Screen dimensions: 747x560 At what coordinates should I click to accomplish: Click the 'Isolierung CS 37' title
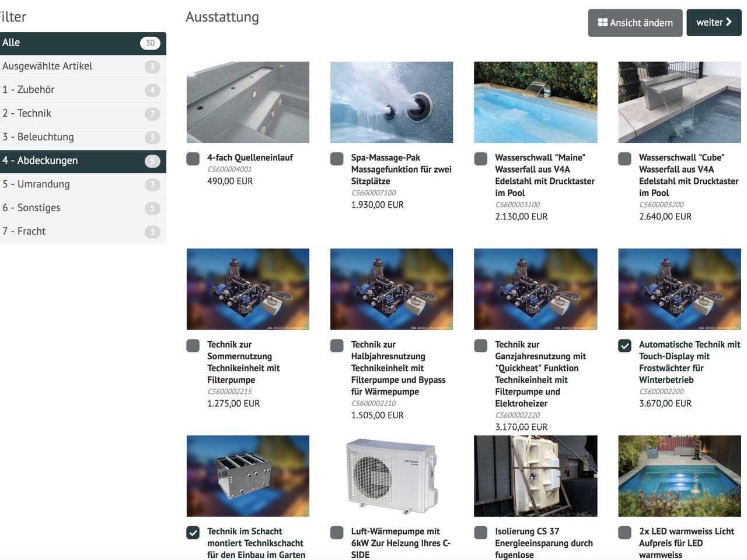click(x=544, y=543)
